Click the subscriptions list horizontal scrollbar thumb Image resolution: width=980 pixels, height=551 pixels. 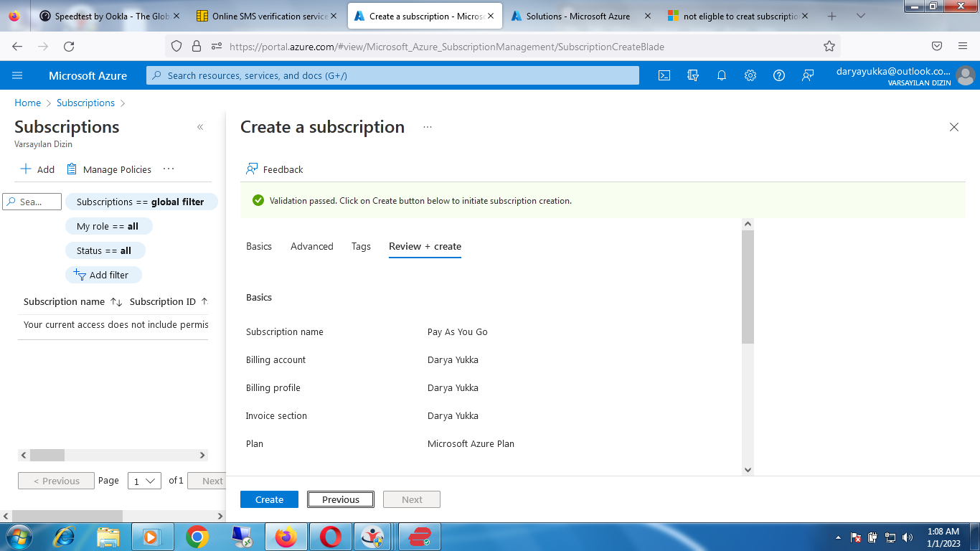(47, 455)
